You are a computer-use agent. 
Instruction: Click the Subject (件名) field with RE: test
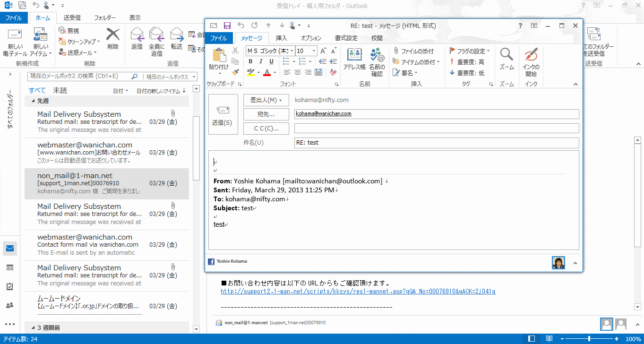(x=437, y=143)
